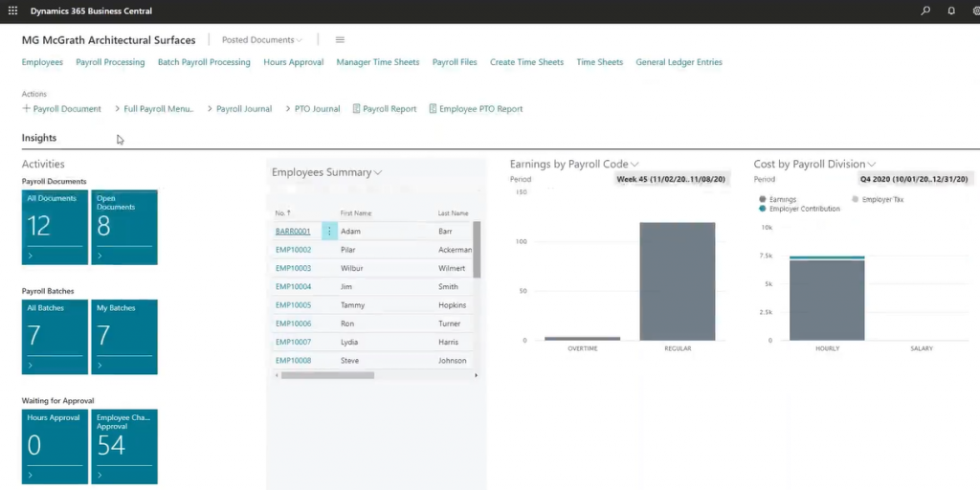
Task: Open the All Documents tile showing 12
Action: coord(55,228)
